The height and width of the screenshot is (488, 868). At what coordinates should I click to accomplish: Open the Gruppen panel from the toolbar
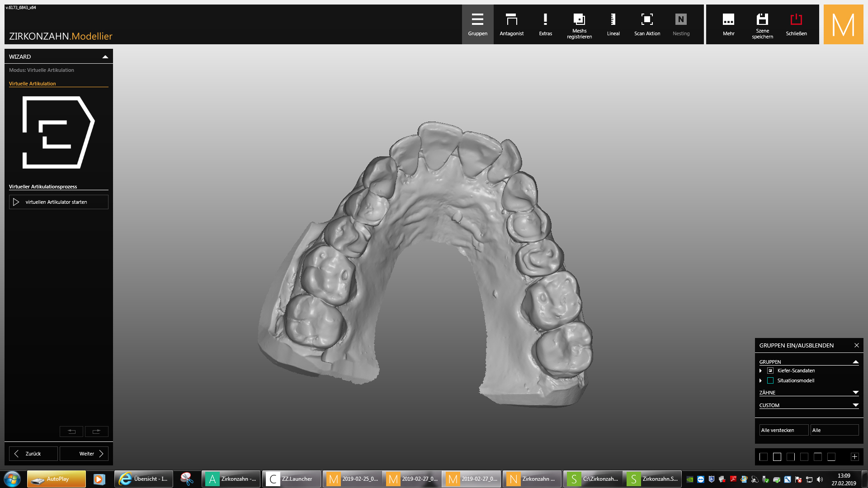[477, 24]
